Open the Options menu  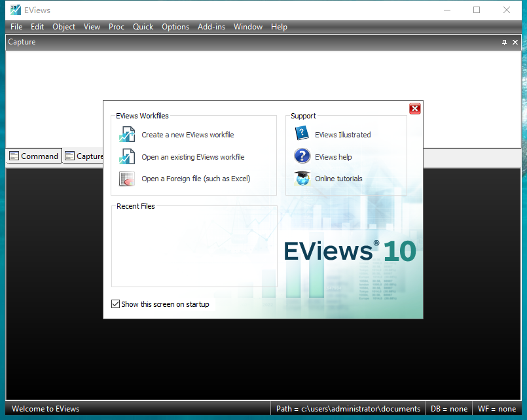click(175, 27)
